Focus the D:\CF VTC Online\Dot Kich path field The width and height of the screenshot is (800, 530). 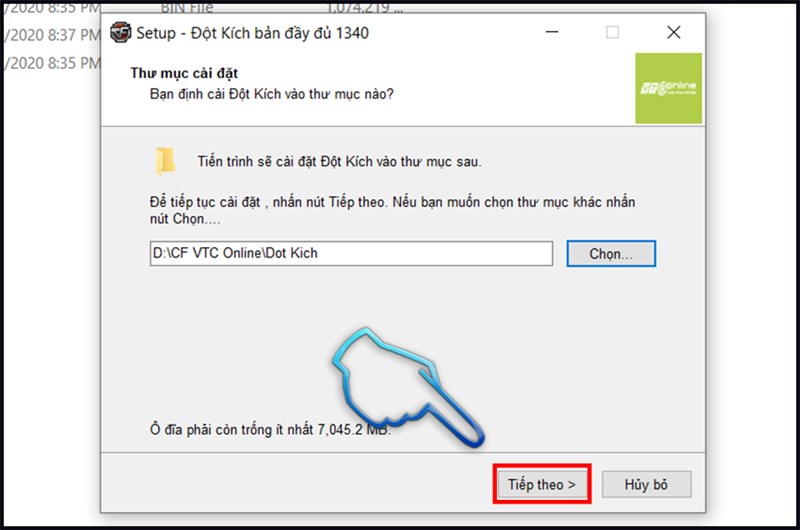click(351, 254)
